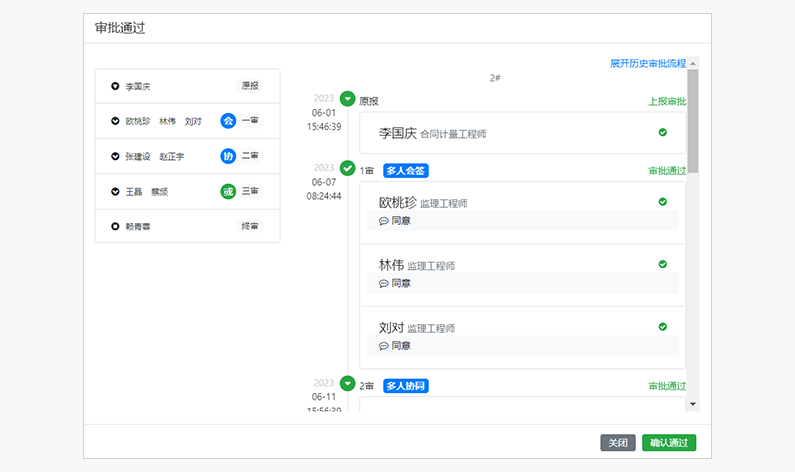Select the 多人会签 tag on 1审

(406, 171)
